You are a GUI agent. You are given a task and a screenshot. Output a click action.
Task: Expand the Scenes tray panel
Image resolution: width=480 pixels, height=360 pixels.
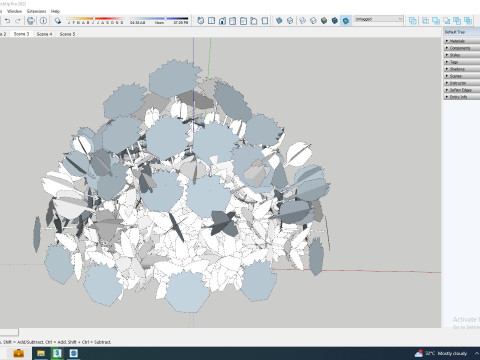pyautogui.click(x=462, y=76)
